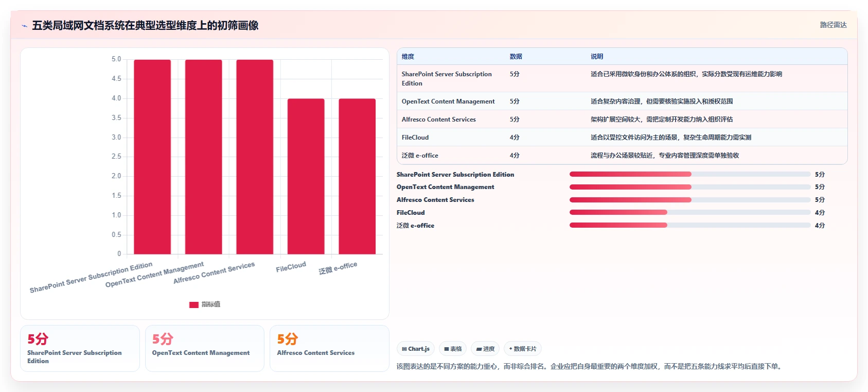The height and width of the screenshot is (392, 868).
Task: Click the 进度 tag chip
Action: [x=485, y=349]
